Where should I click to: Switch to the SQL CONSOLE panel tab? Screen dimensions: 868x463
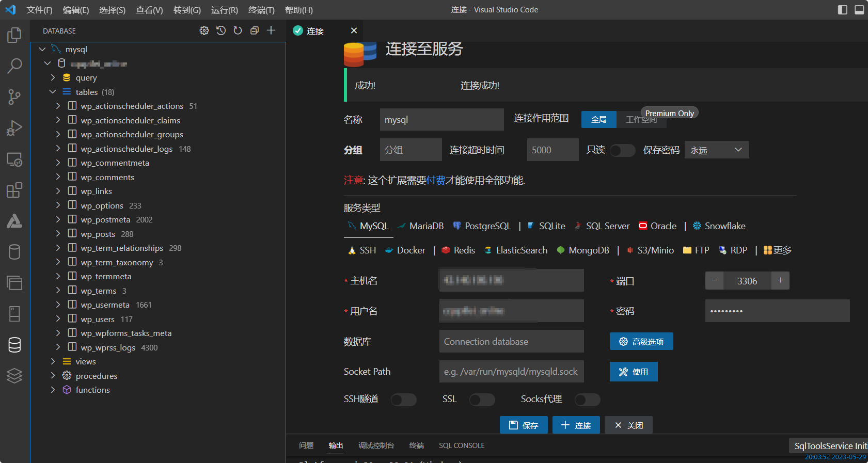462,445
